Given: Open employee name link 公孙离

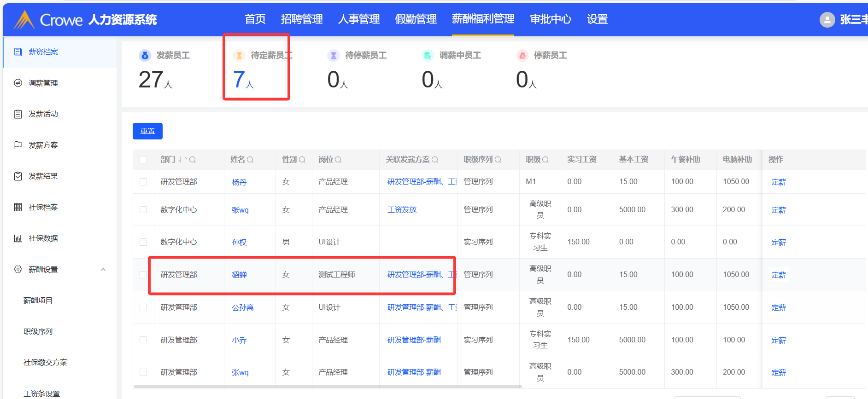Looking at the screenshot, I should 243,307.
